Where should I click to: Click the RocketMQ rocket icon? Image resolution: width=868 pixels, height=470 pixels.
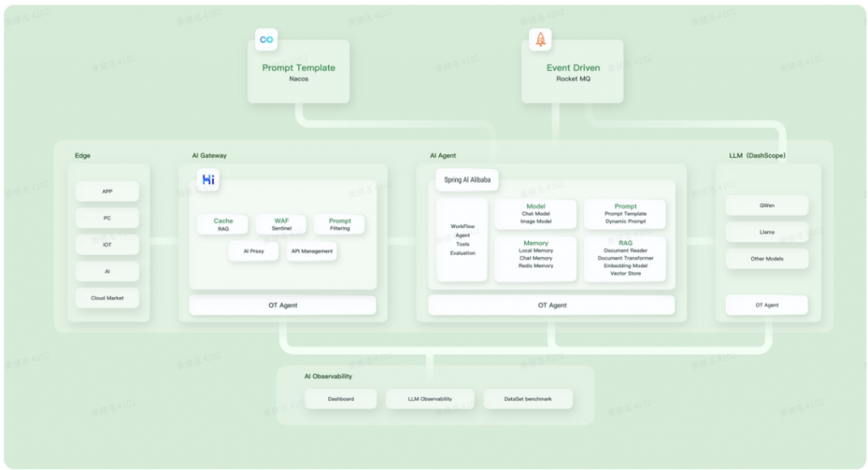coord(540,40)
